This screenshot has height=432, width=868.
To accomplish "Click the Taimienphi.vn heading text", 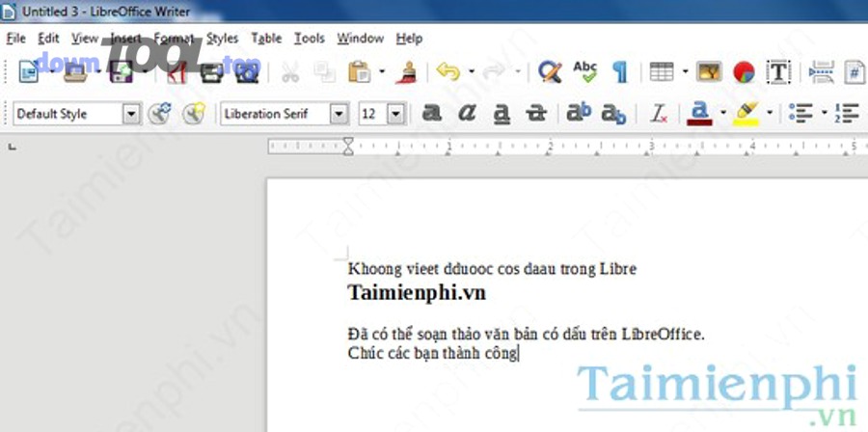I will pyautogui.click(x=417, y=292).
